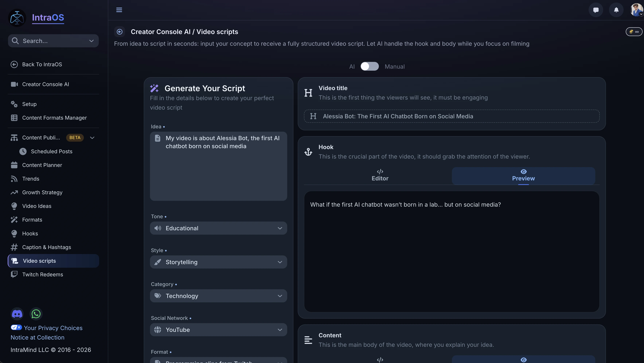Click the Hook preview text area

452,251
